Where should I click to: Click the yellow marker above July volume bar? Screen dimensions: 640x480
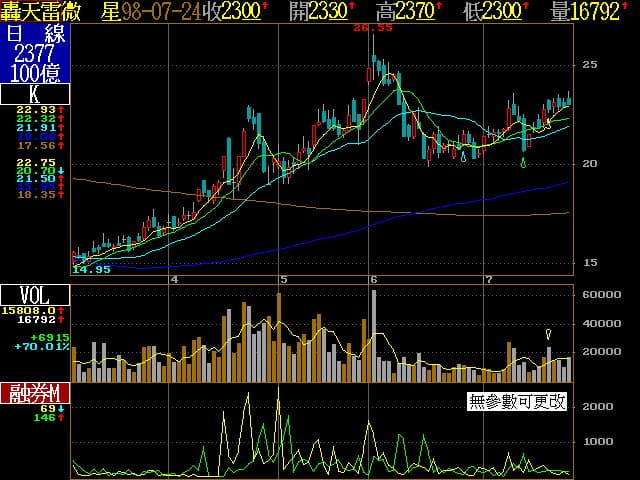(548, 334)
